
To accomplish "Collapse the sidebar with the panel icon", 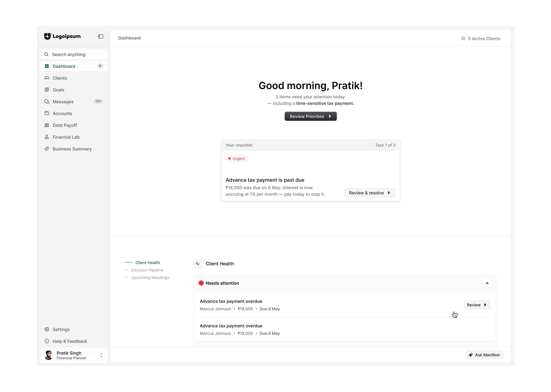I will click(x=101, y=36).
